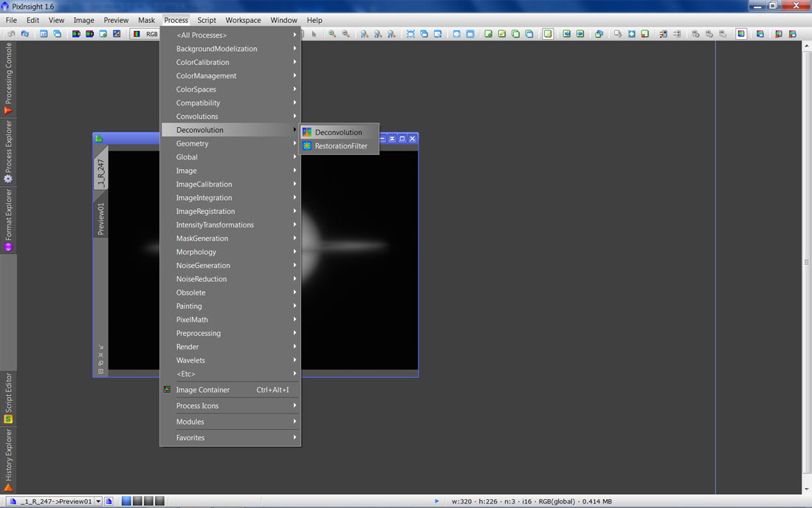Click the PixInsight logo in the title bar
Image resolution: width=812 pixels, height=508 pixels.
[x=5, y=6]
